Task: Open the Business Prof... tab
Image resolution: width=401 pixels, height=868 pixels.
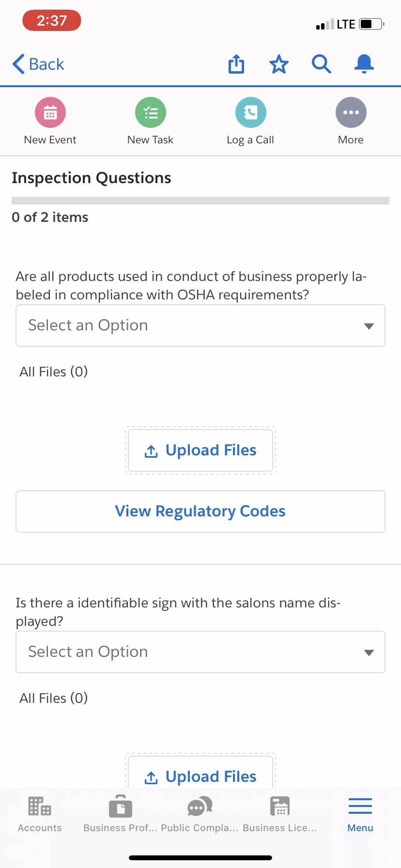Action: point(121,814)
